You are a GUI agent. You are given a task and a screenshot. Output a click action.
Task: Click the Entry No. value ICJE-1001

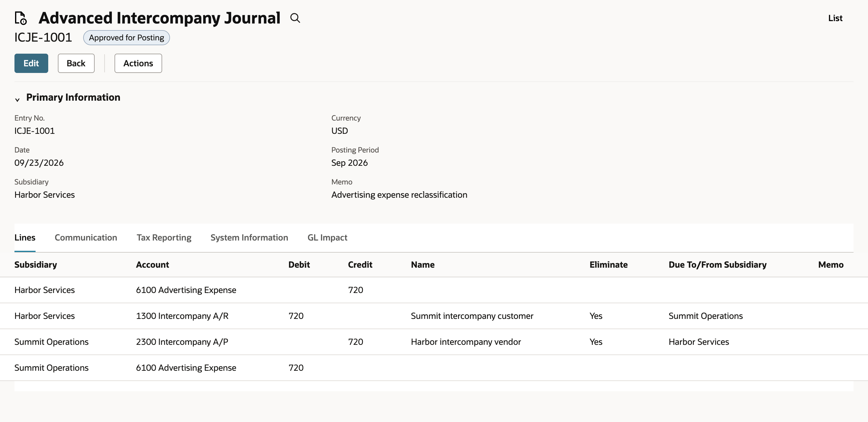(x=34, y=131)
